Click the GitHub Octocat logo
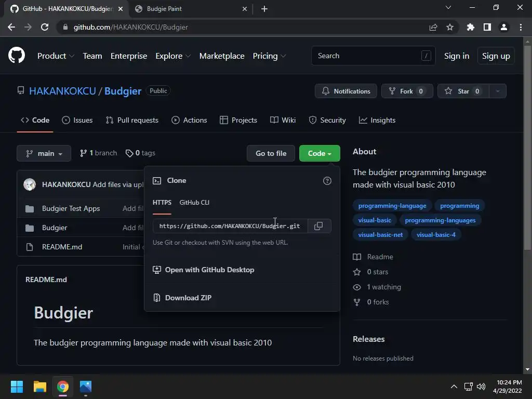 (17, 56)
